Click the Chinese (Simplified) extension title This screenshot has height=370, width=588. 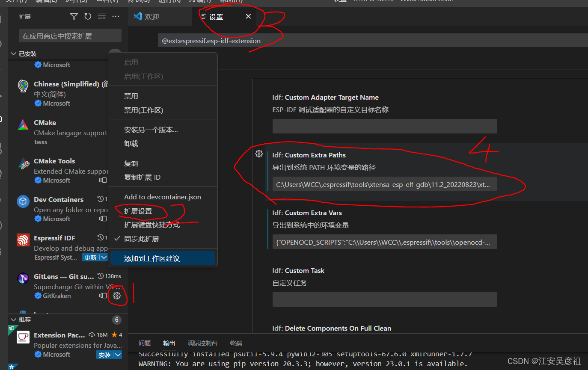tap(71, 84)
